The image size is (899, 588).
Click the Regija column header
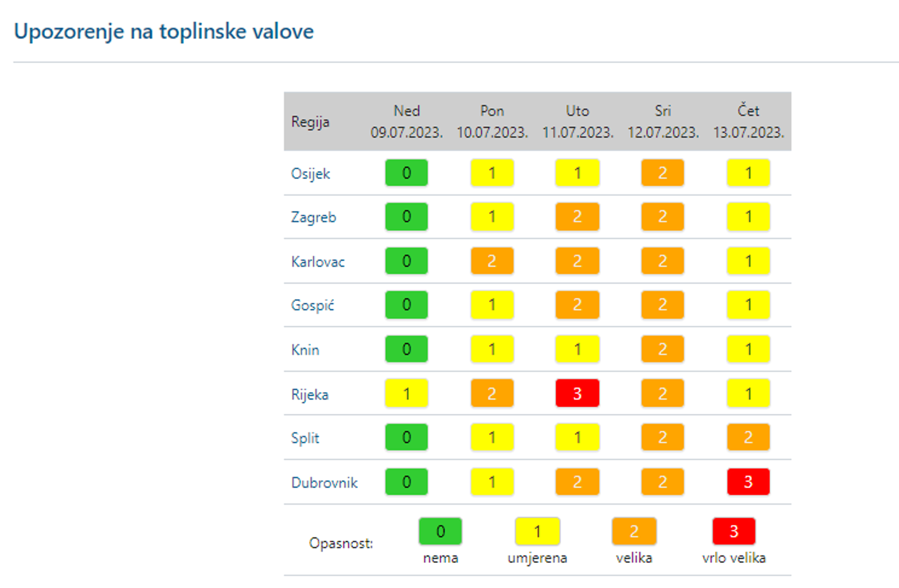click(310, 122)
